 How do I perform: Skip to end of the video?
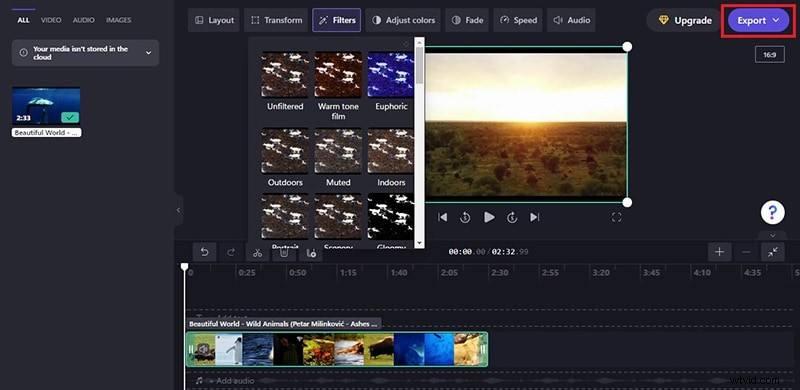point(534,217)
